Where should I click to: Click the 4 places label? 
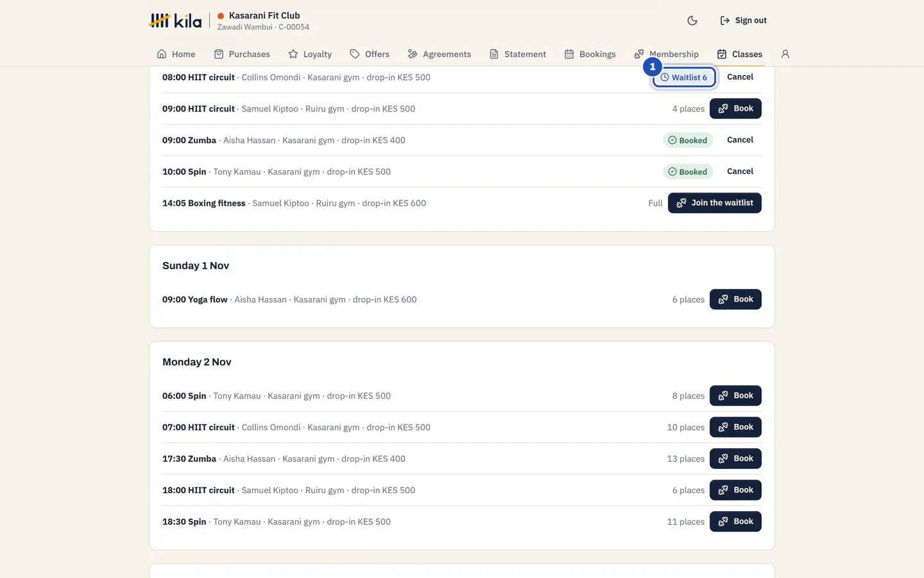click(689, 109)
